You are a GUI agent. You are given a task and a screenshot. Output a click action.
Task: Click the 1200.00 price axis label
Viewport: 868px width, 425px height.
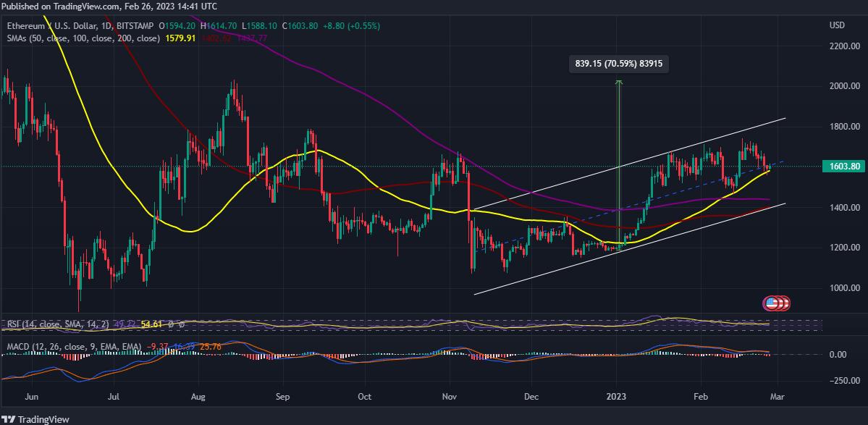click(x=844, y=248)
